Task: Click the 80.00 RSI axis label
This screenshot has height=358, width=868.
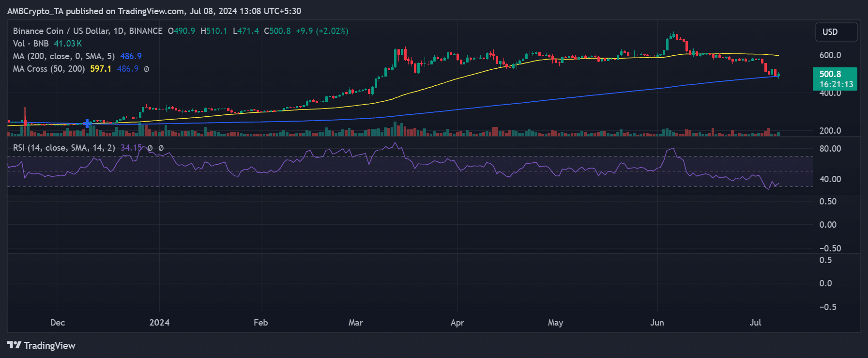Action: coord(830,149)
